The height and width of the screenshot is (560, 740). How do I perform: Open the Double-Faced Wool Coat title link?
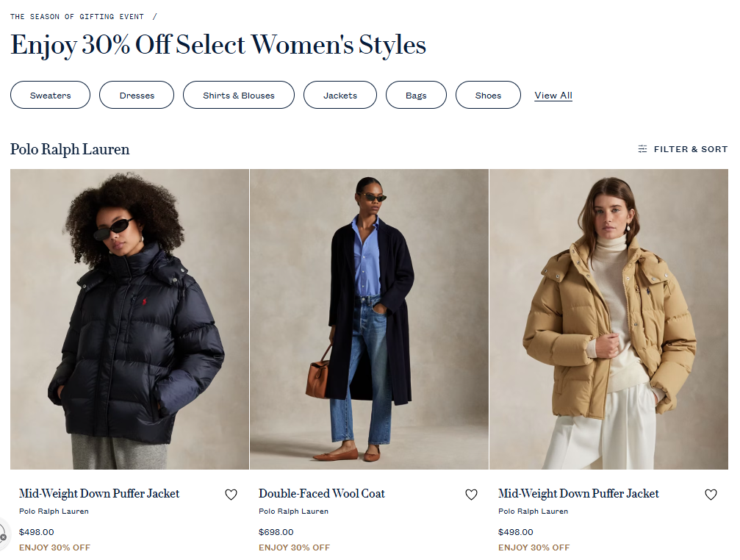[322, 494]
